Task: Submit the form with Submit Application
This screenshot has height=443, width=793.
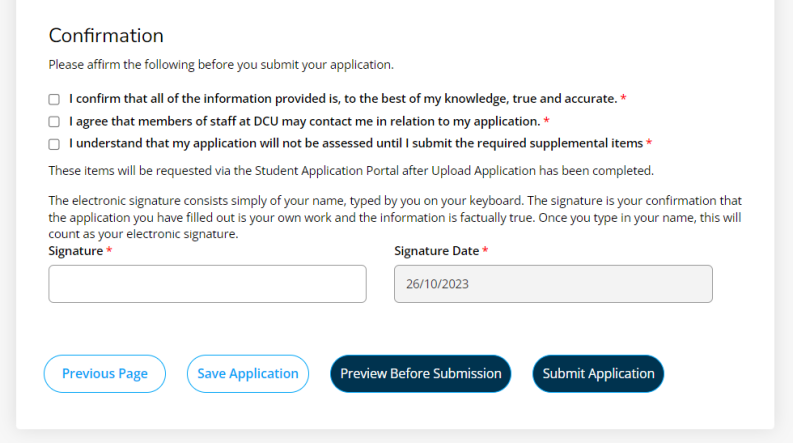Action: tap(598, 374)
